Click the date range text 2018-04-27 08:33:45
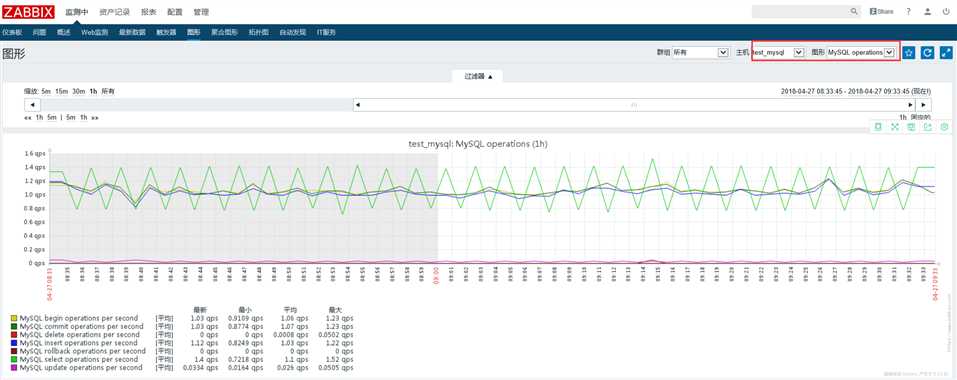 pos(812,91)
